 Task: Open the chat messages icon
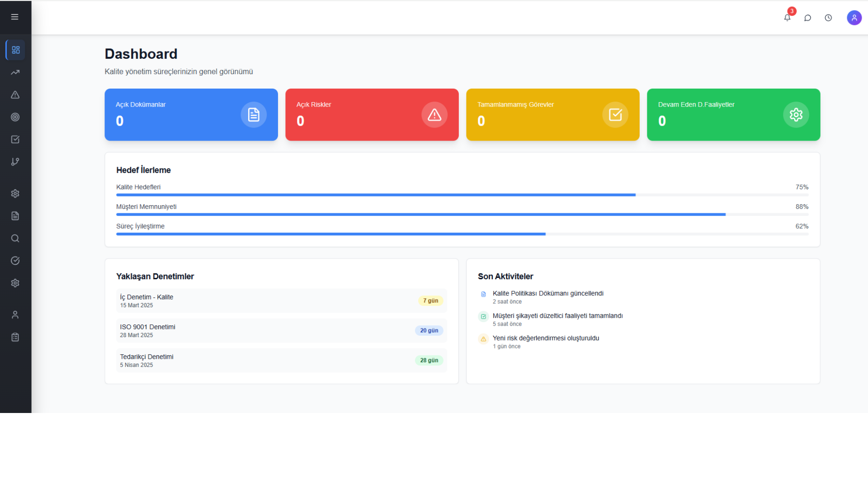pos(807,18)
